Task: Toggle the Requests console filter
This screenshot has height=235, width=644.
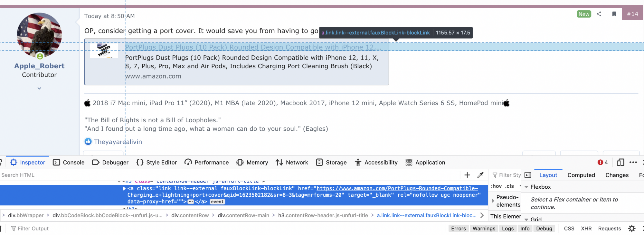Action: tap(609, 229)
